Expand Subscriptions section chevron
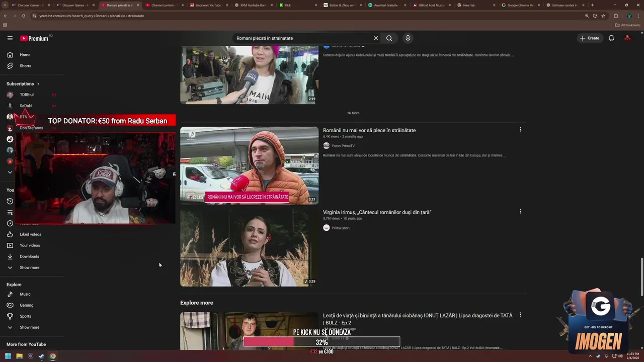The height and width of the screenshot is (362, 644). coord(38,84)
